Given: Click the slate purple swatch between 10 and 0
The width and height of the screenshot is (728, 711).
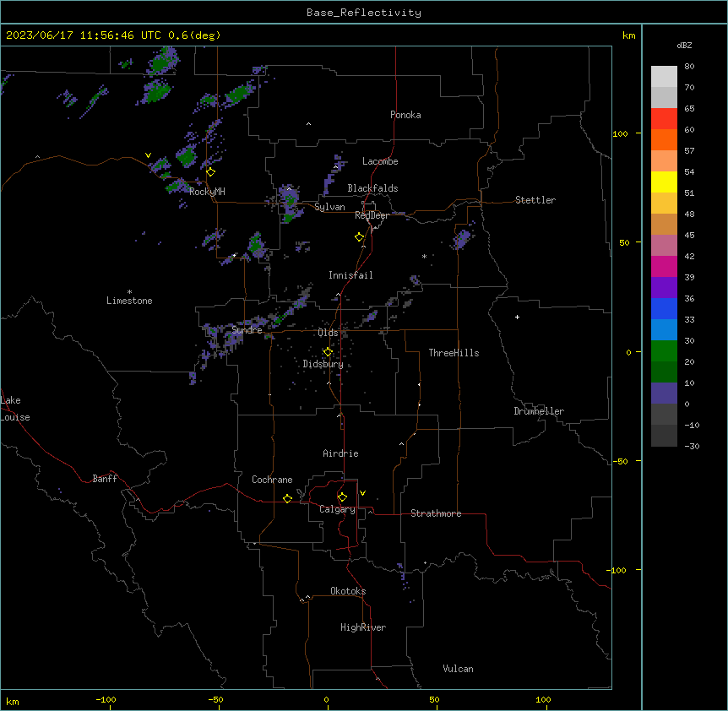Looking at the screenshot, I should [664, 393].
